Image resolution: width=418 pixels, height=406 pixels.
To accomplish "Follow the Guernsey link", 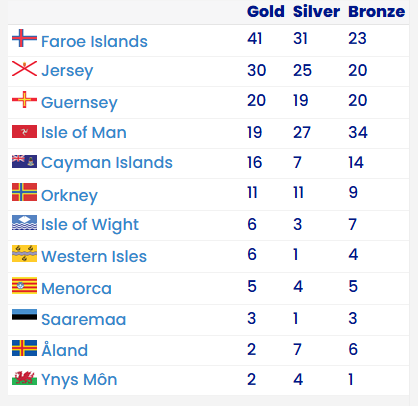I will click(x=79, y=103).
